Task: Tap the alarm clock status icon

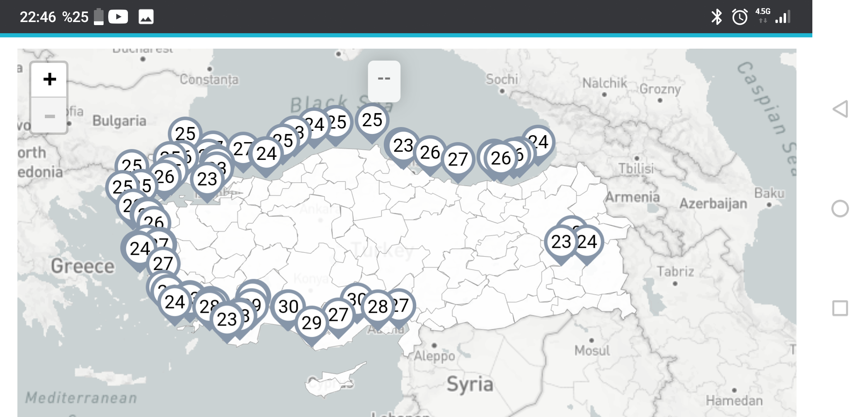Action: pyautogui.click(x=740, y=17)
